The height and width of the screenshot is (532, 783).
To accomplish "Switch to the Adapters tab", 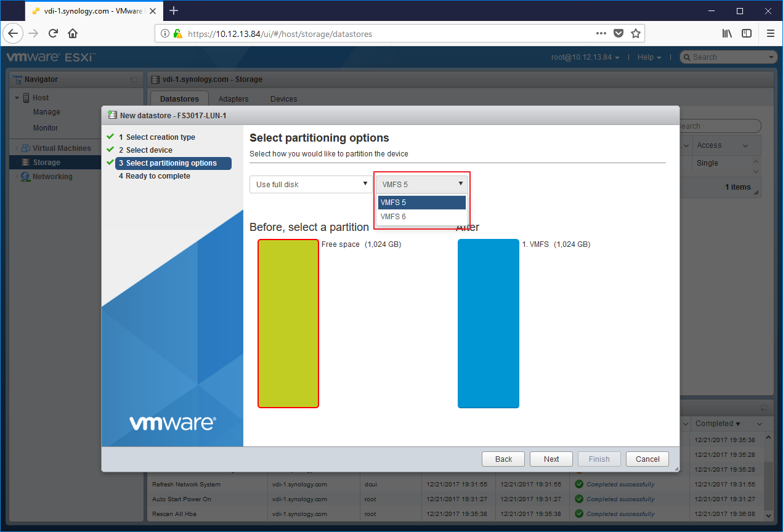I will [x=233, y=99].
